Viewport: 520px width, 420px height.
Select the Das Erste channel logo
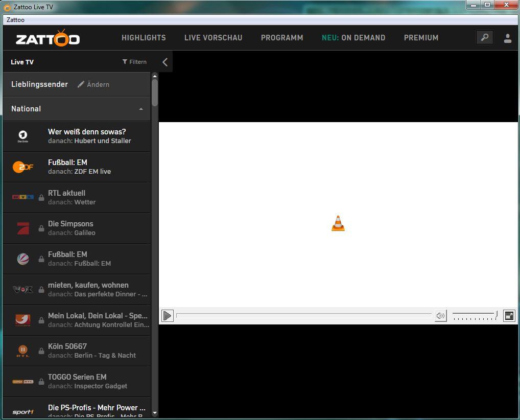point(23,136)
